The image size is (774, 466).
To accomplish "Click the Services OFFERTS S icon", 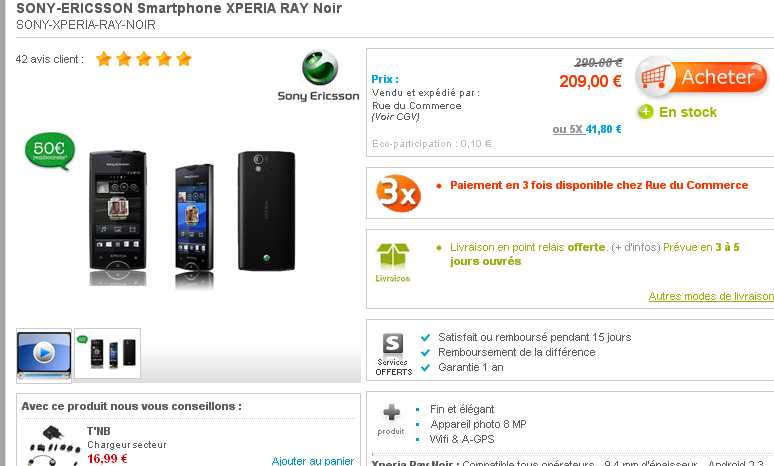I will [393, 354].
